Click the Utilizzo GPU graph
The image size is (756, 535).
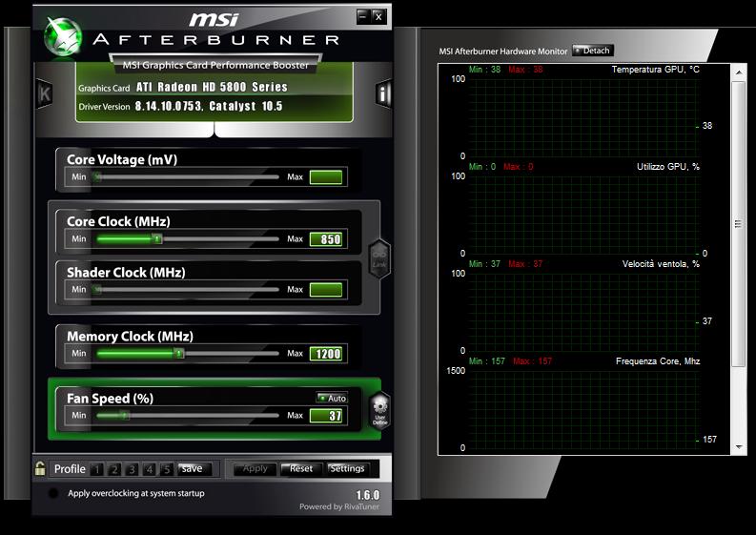tap(583, 215)
